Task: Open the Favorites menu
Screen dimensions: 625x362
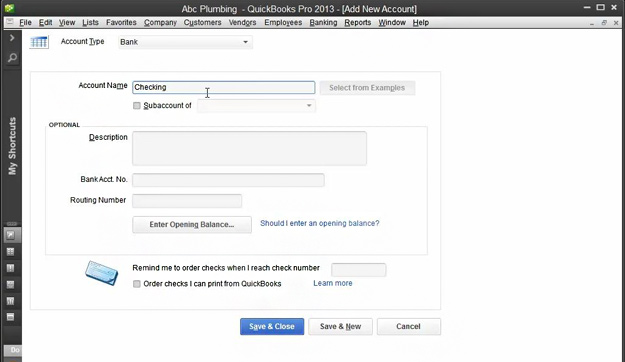Action: (121, 22)
